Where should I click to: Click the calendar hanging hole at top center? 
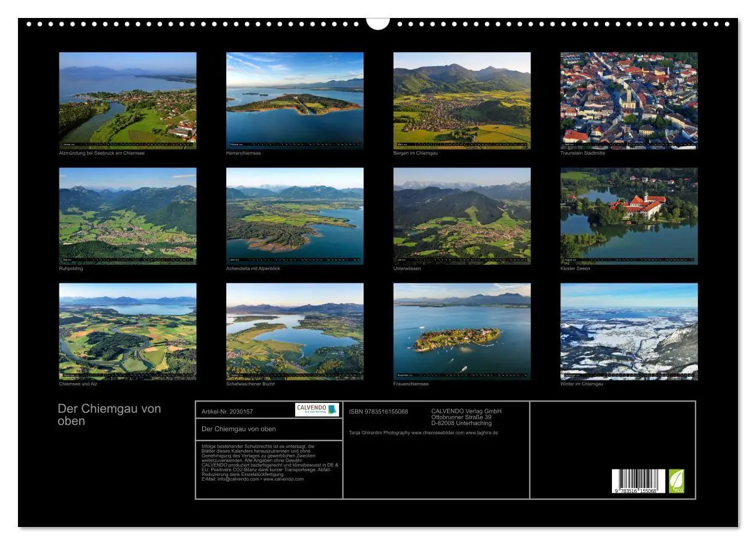pyautogui.click(x=377, y=23)
